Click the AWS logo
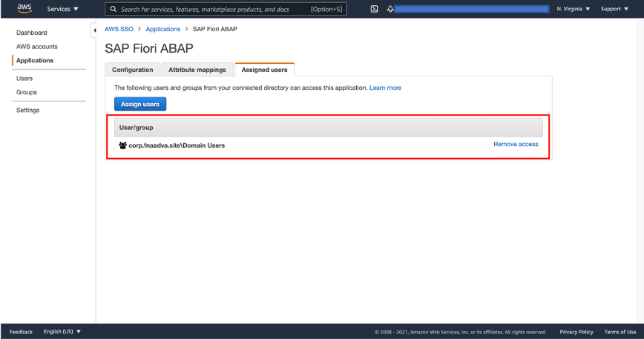Screen dimensions: 644x340 click(24, 9)
